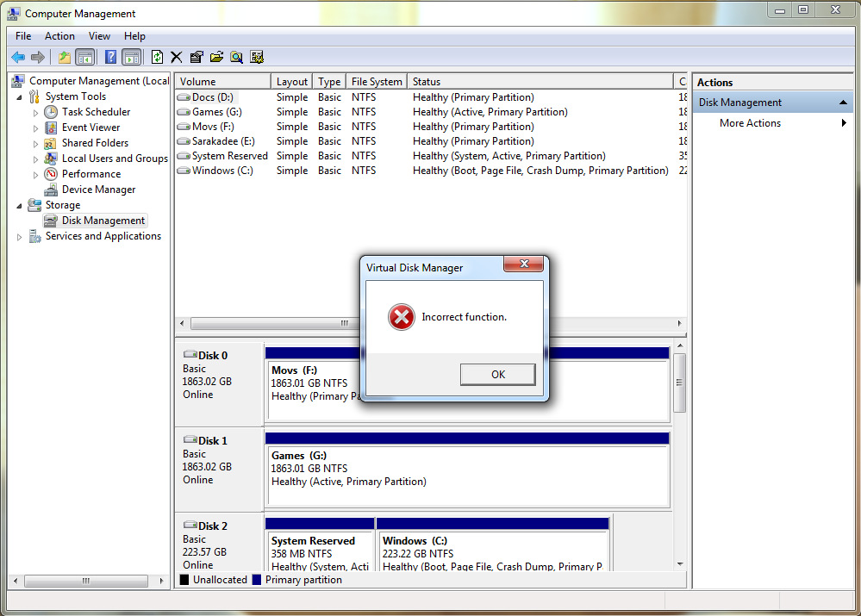The height and width of the screenshot is (616, 861).
Task: Click OK in Virtual Disk Manager dialog
Action: click(497, 375)
